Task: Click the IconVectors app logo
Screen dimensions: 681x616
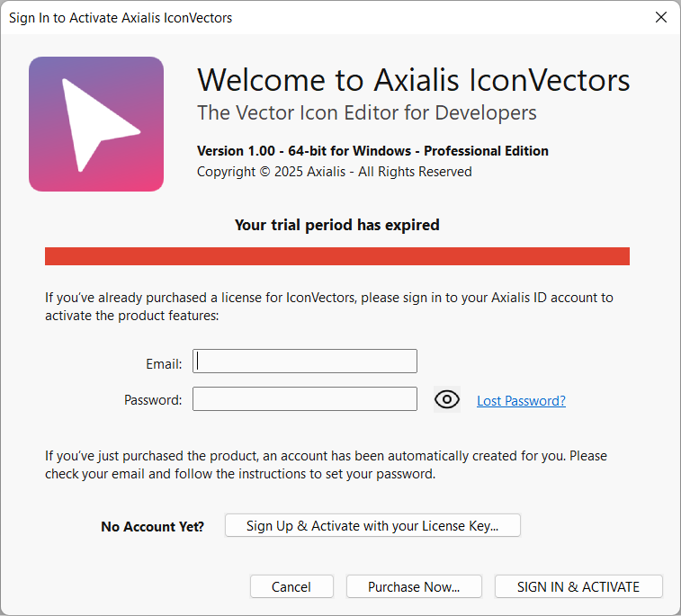Action: [x=96, y=124]
